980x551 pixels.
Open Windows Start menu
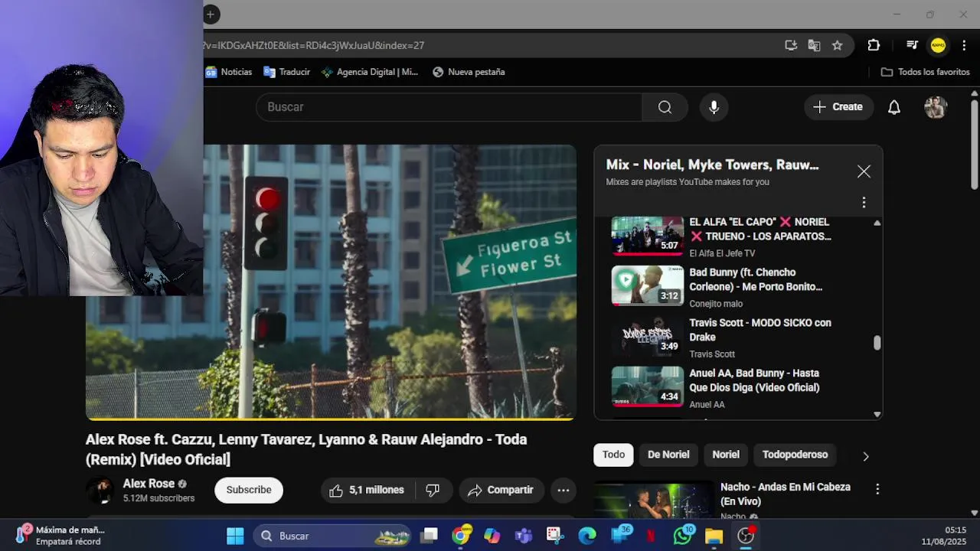[x=235, y=536]
